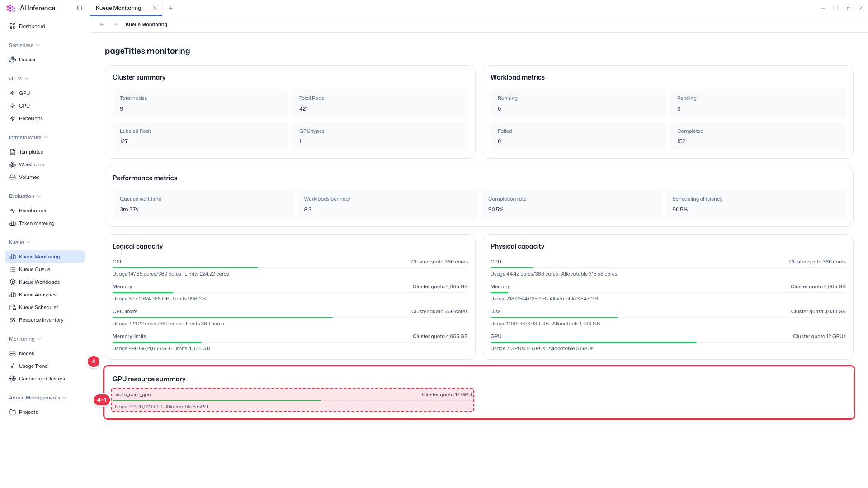Screen dimensions: 868x488
Task: Collapse the vLLM section
Action: pos(19,79)
